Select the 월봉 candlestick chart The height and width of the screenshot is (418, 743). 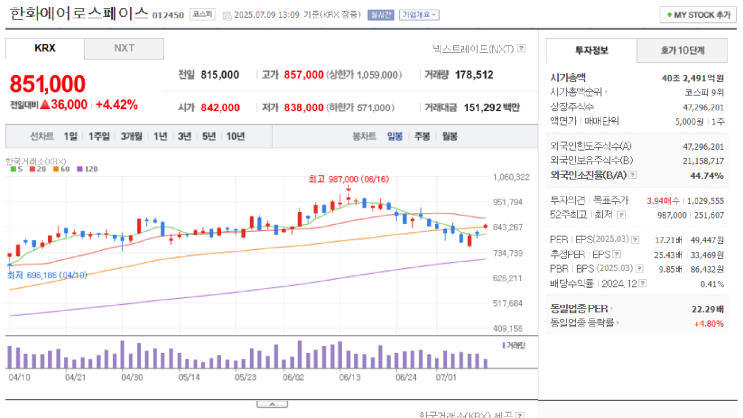450,136
